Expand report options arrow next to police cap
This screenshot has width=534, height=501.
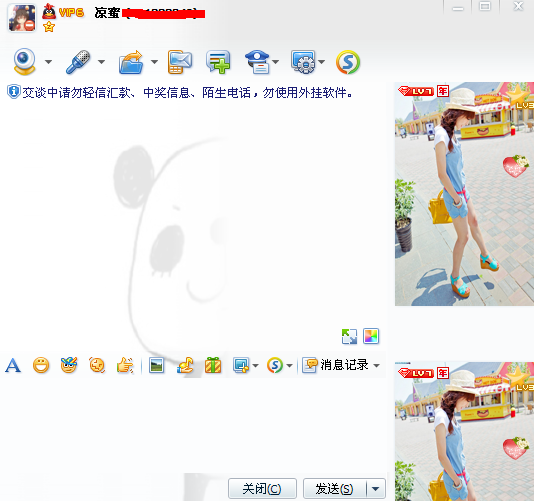click(x=276, y=62)
